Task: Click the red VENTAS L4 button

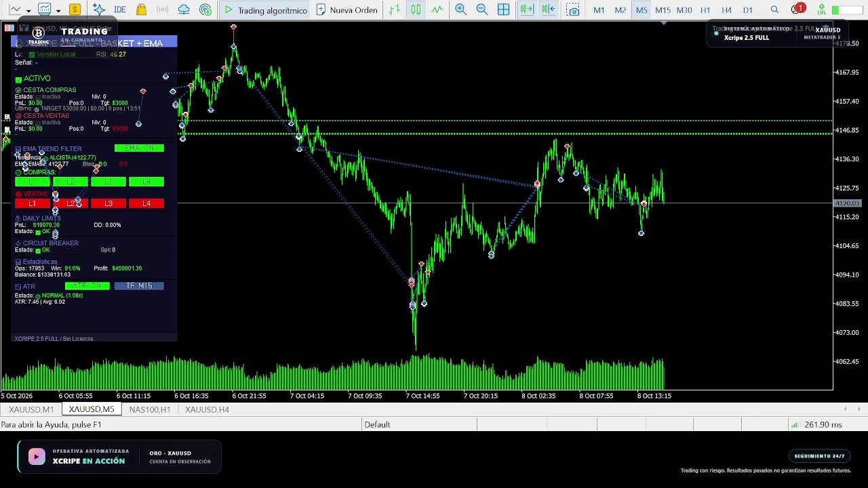Action: pos(146,203)
